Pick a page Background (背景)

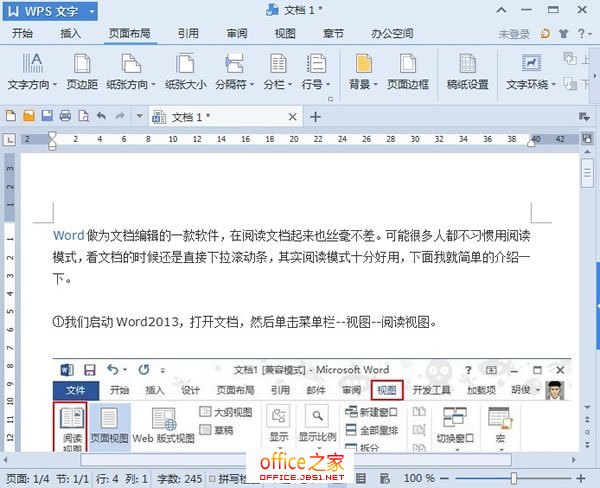coord(363,72)
